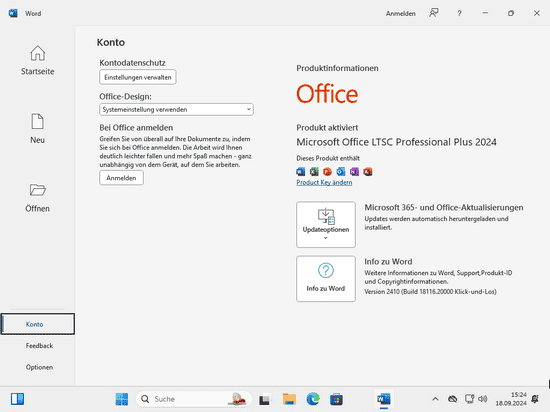Click Einstellungen verwalten button

(138, 77)
